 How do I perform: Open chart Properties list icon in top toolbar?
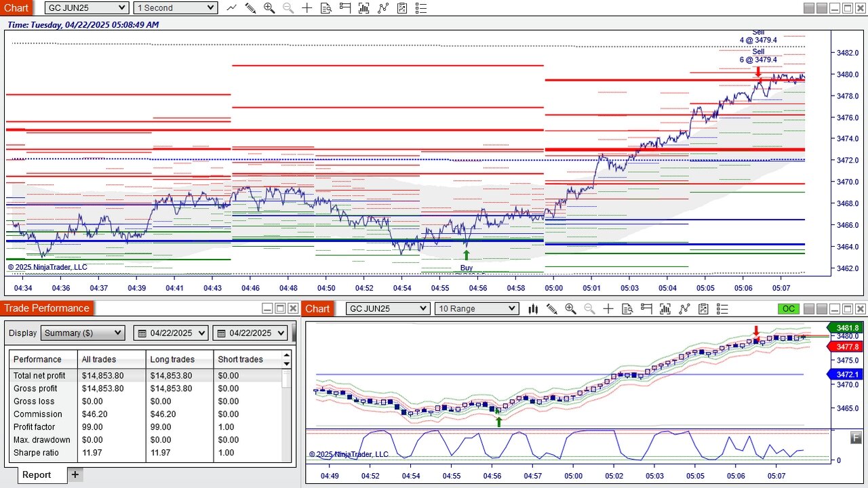click(421, 8)
